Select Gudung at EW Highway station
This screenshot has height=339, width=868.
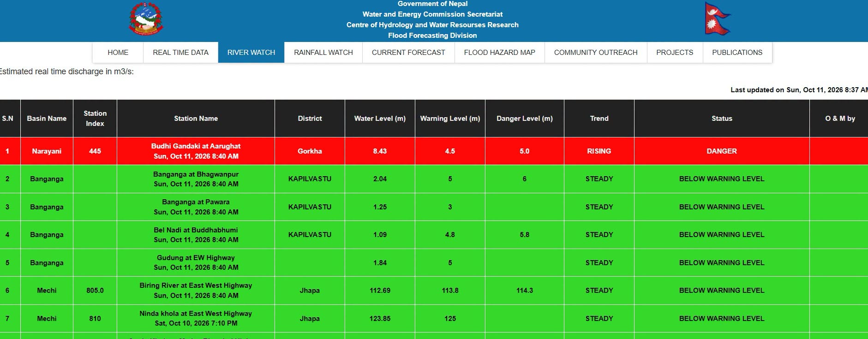(x=196, y=258)
